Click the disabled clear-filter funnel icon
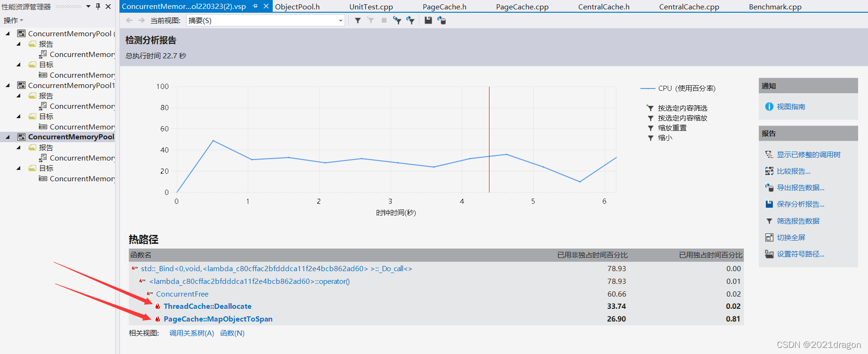868x354 pixels. pyautogui.click(x=371, y=20)
